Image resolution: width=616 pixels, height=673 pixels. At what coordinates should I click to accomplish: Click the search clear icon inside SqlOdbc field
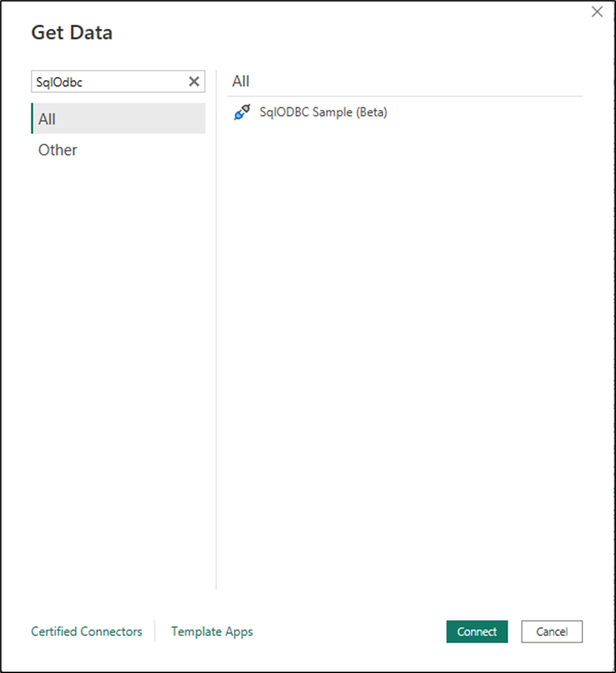click(x=194, y=81)
